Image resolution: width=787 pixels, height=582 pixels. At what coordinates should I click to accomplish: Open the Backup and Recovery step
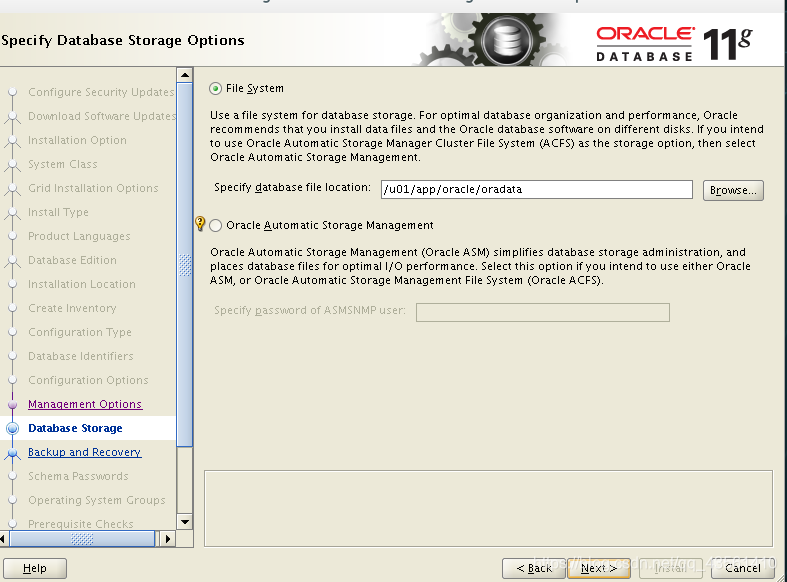pos(84,452)
